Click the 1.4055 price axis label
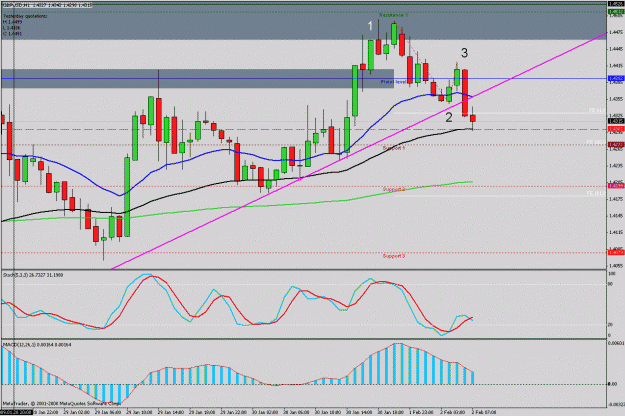Image resolution: width=625 pixels, height=416 pixels. [616, 265]
